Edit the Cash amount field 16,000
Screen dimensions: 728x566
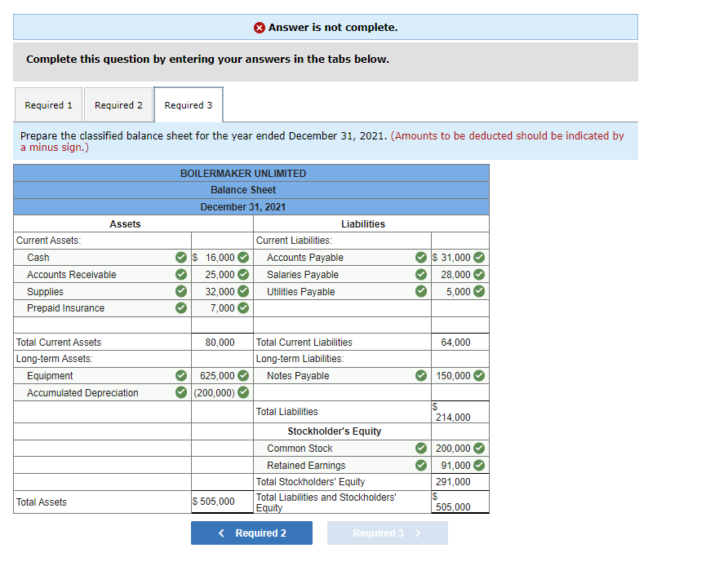point(222,258)
